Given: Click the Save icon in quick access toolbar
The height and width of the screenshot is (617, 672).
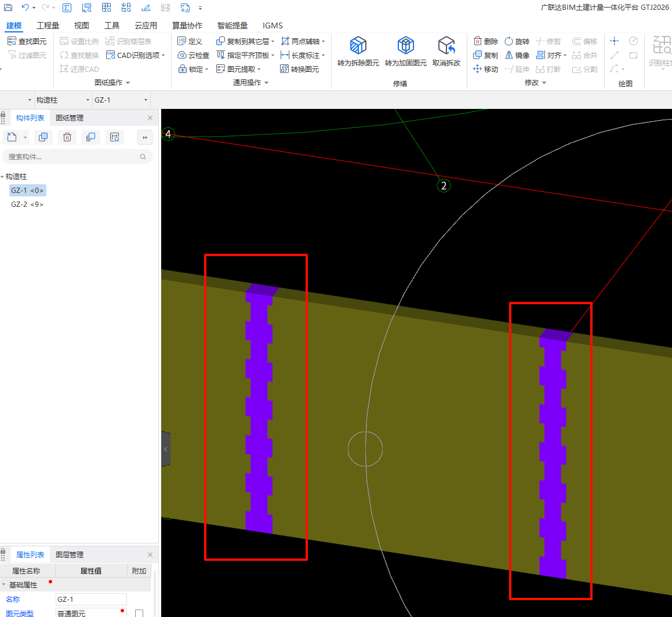Looking at the screenshot, I should point(8,8).
